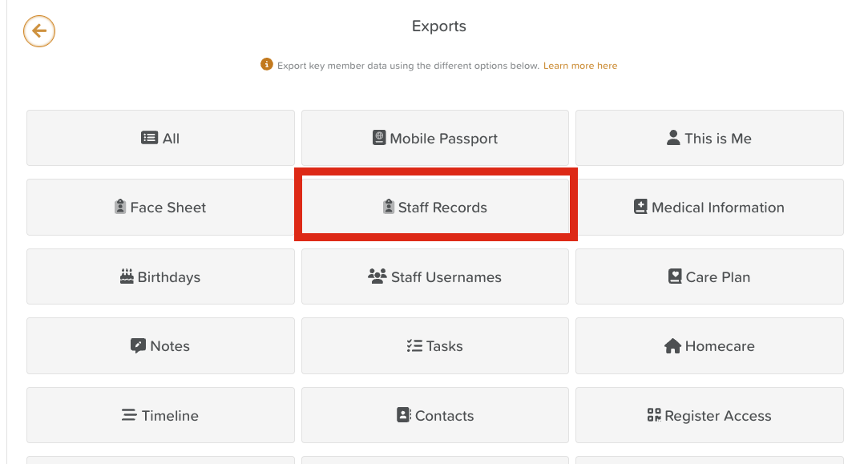Click the Face Sheet badge icon
This screenshot has height=464, width=868.
pyautogui.click(x=120, y=207)
